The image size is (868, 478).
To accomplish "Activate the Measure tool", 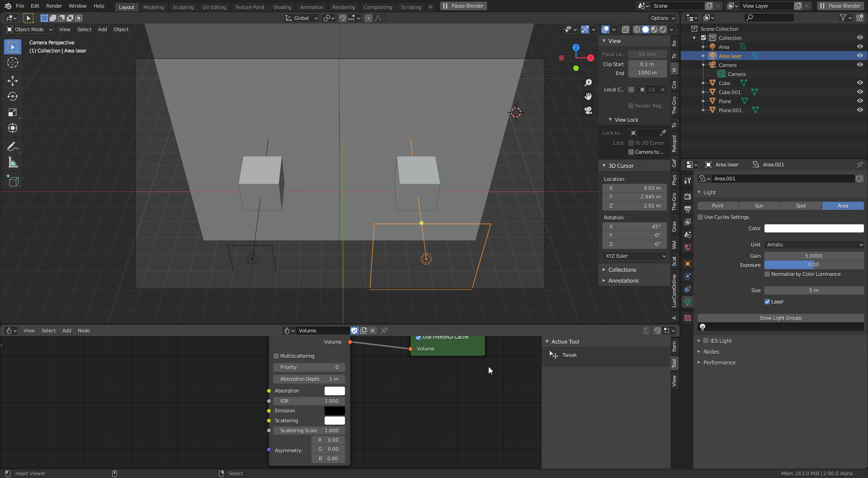I will 12,162.
